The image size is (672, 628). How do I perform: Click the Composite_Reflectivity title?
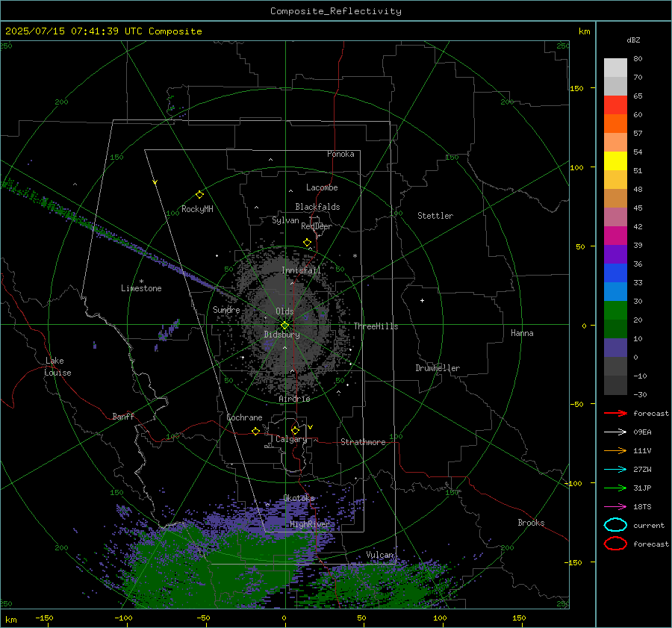(x=336, y=11)
